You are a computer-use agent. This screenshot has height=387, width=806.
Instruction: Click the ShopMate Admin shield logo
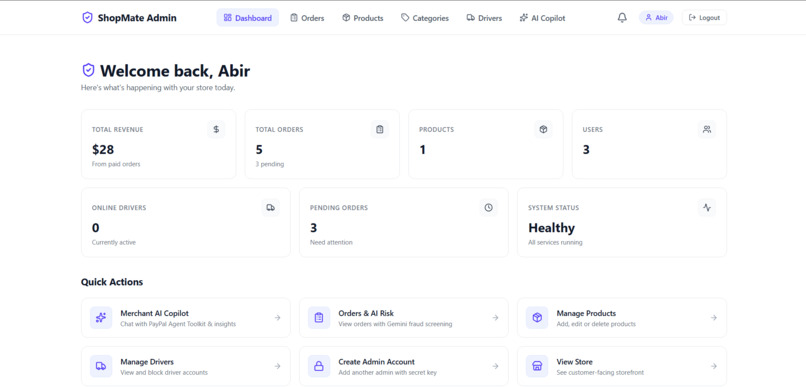pyautogui.click(x=87, y=17)
